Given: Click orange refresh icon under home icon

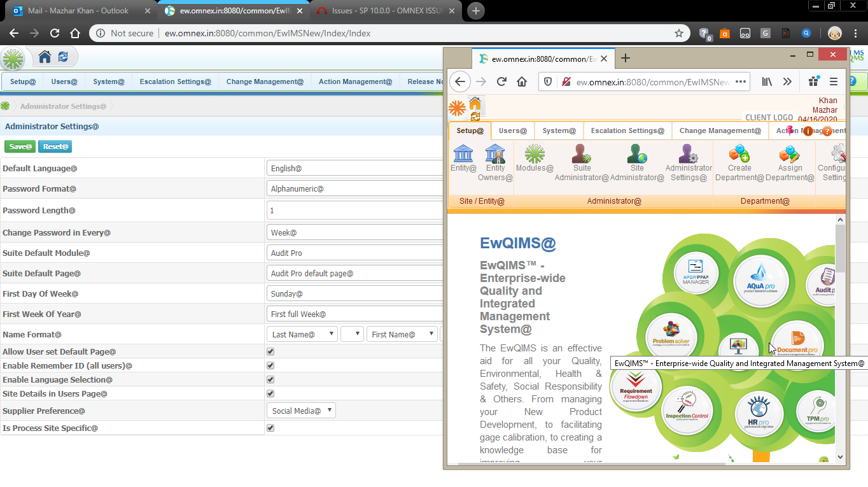Looking at the screenshot, I should (475, 116).
